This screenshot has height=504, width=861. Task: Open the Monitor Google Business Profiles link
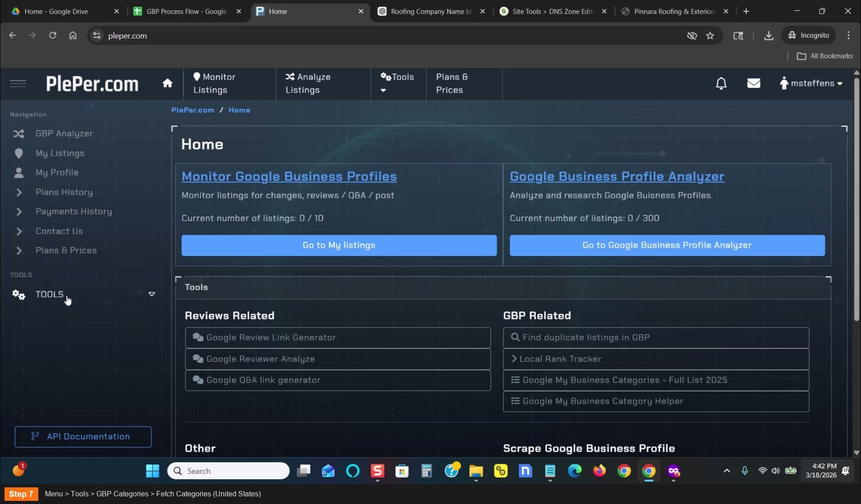(289, 176)
